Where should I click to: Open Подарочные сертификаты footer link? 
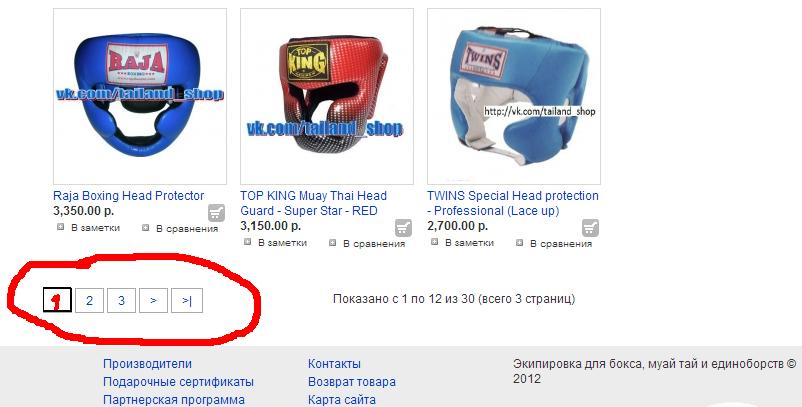179,382
